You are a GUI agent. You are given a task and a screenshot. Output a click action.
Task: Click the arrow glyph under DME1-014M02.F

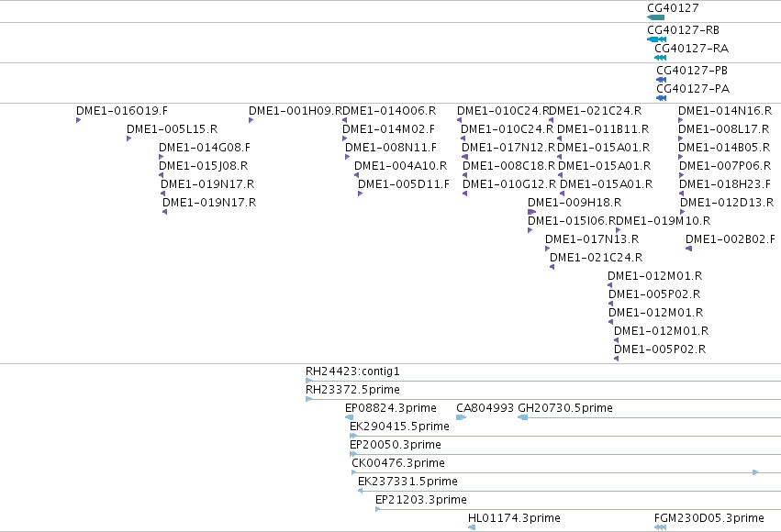(345, 139)
